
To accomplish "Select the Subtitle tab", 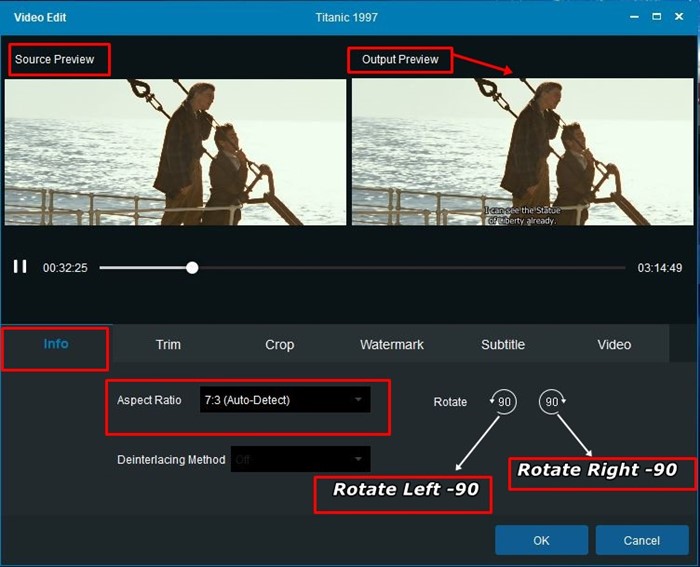I will tap(503, 345).
